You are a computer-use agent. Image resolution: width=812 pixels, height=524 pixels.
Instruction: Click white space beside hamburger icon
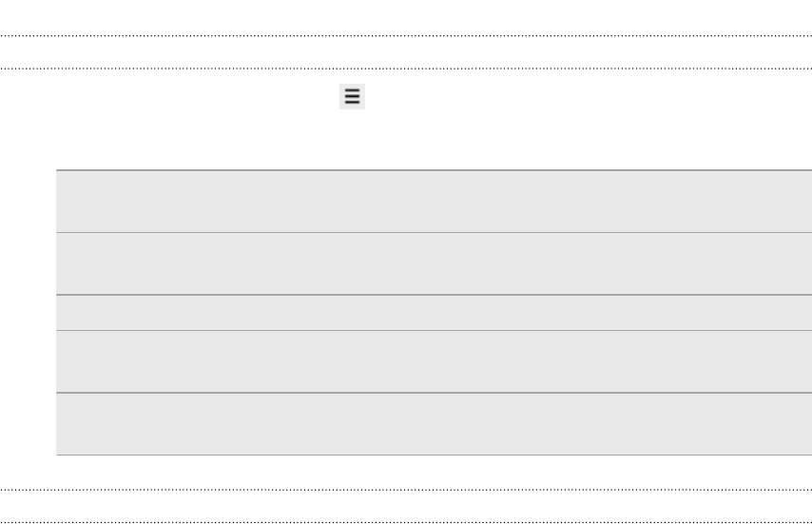tap(475, 96)
